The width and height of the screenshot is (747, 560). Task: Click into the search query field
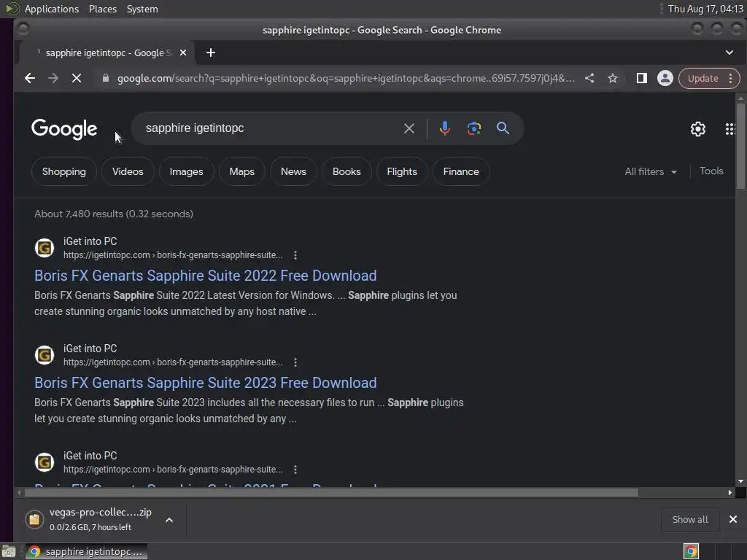pyautogui.click(x=271, y=128)
